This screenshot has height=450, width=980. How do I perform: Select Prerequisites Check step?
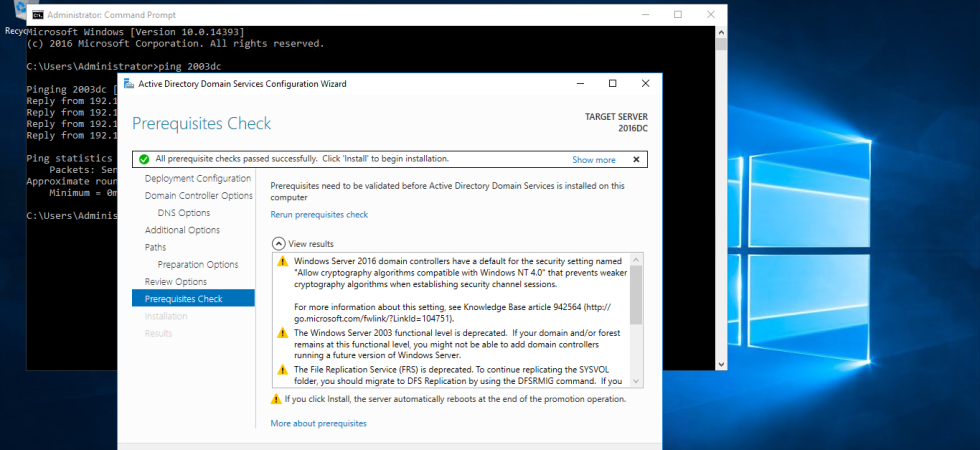tap(193, 298)
